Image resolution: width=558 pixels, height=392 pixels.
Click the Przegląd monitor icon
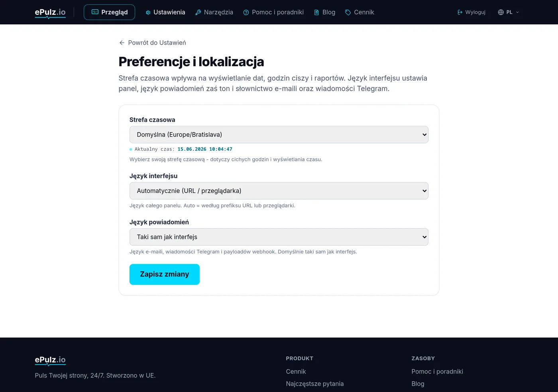pyautogui.click(x=95, y=12)
